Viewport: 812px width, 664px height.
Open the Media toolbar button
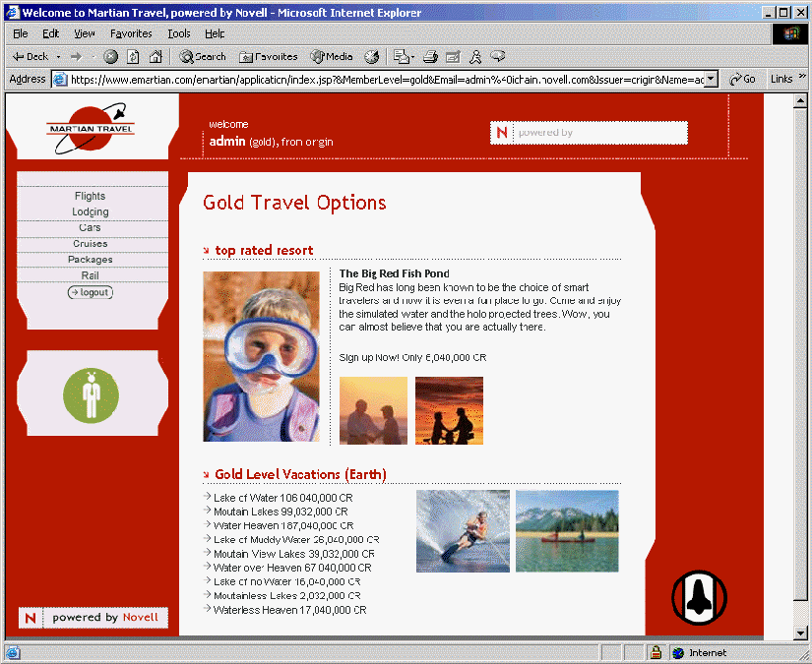pyautogui.click(x=332, y=56)
